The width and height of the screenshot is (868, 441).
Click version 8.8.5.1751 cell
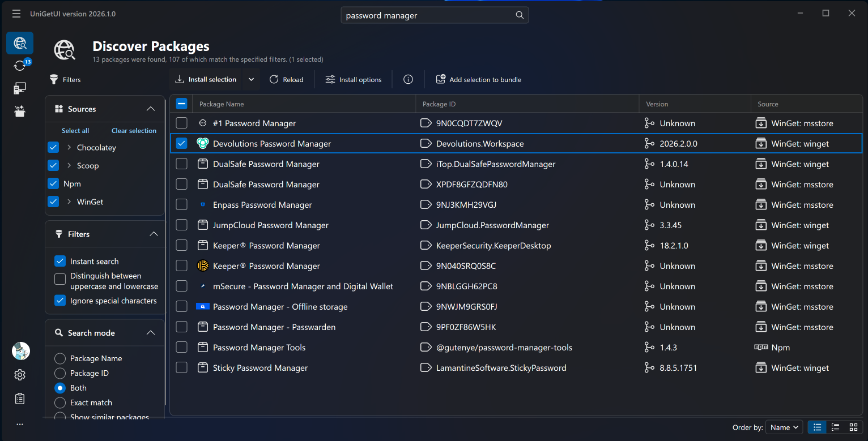pyautogui.click(x=678, y=368)
